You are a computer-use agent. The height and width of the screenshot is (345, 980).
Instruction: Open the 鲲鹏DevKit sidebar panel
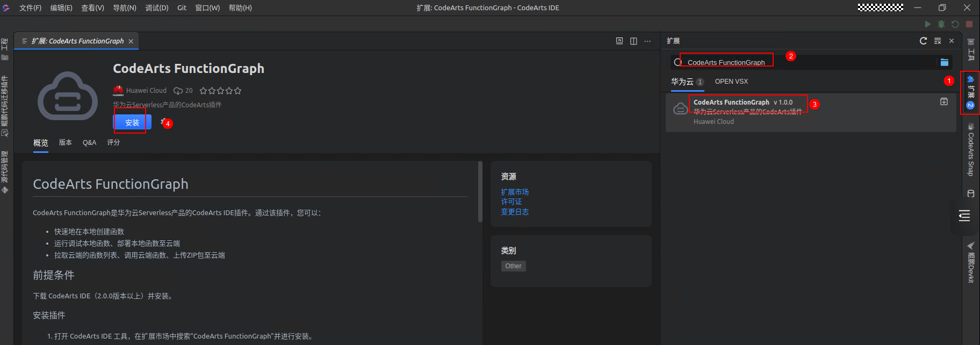pos(971,262)
